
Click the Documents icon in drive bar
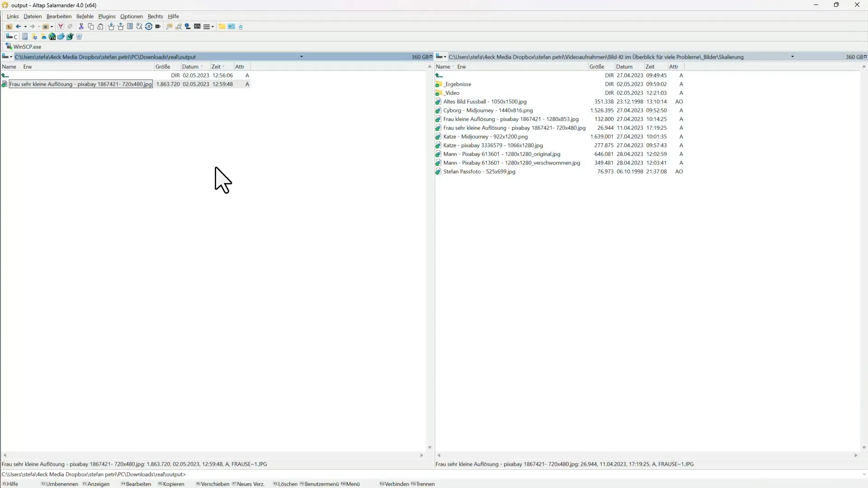[x=25, y=37]
